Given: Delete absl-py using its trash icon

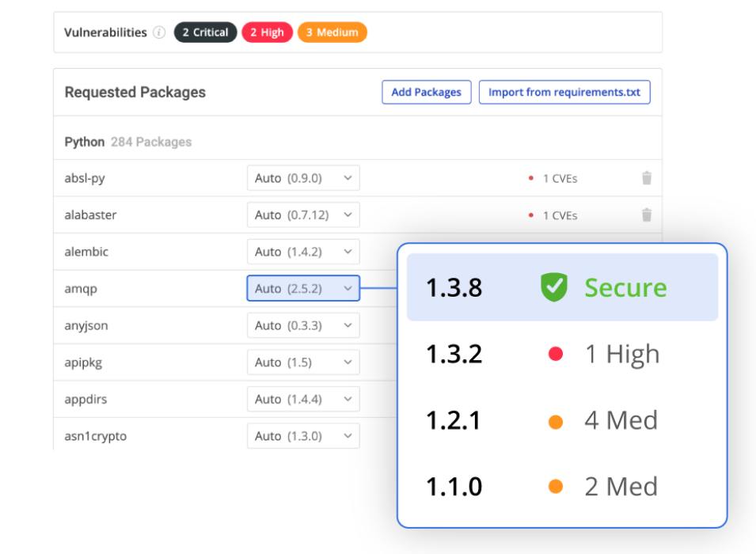Looking at the screenshot, I should (647, 178).
